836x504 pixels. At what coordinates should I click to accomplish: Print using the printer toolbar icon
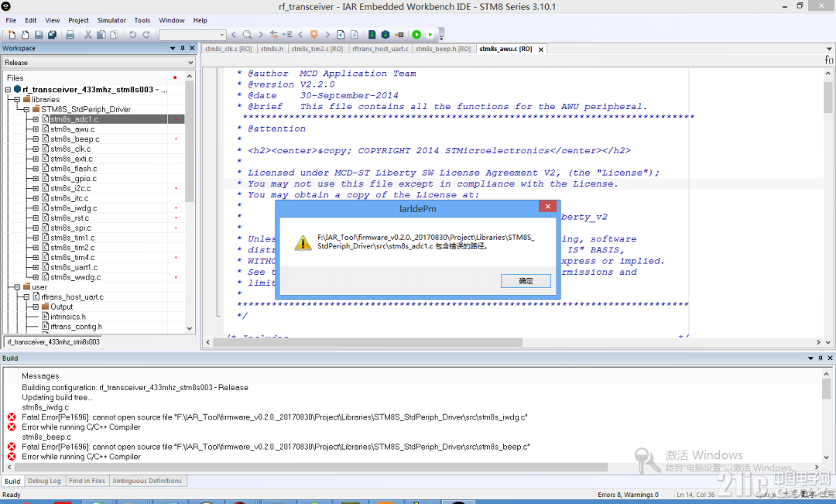point(70,35)
